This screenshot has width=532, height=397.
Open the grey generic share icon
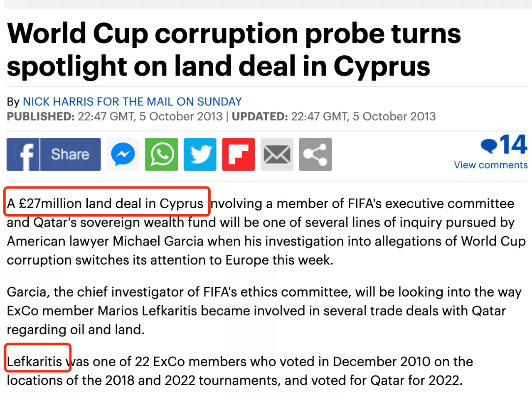click(x=315, y=154)
